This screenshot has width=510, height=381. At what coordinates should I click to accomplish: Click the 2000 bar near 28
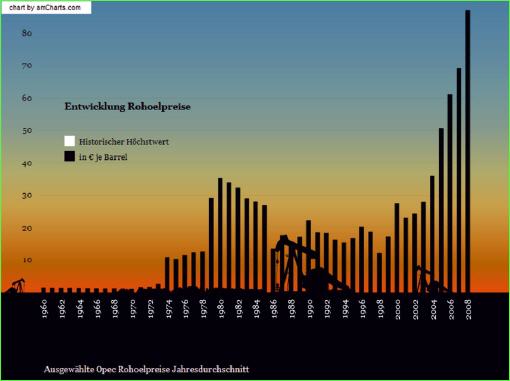point(397,248)
